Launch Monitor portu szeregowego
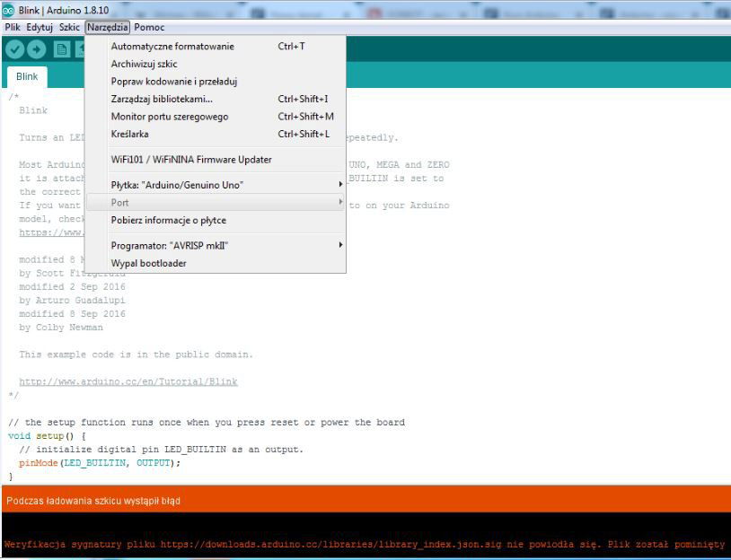Screen dimensions: 731x560 [x=216, y=117]
